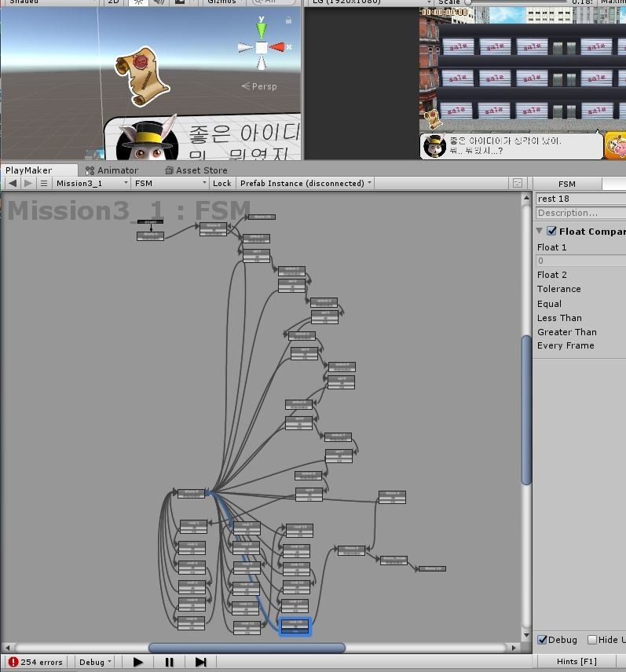Click the graph scroll right arrow
Image resolution: width=626 pixels, height=672 pixels.
pyautogui.click(x=514, y=648)
